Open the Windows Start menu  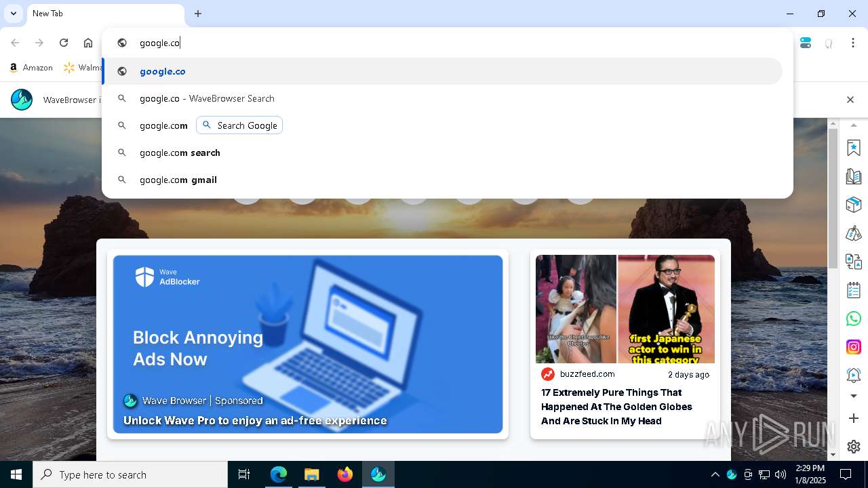click(x=16, y=474)
